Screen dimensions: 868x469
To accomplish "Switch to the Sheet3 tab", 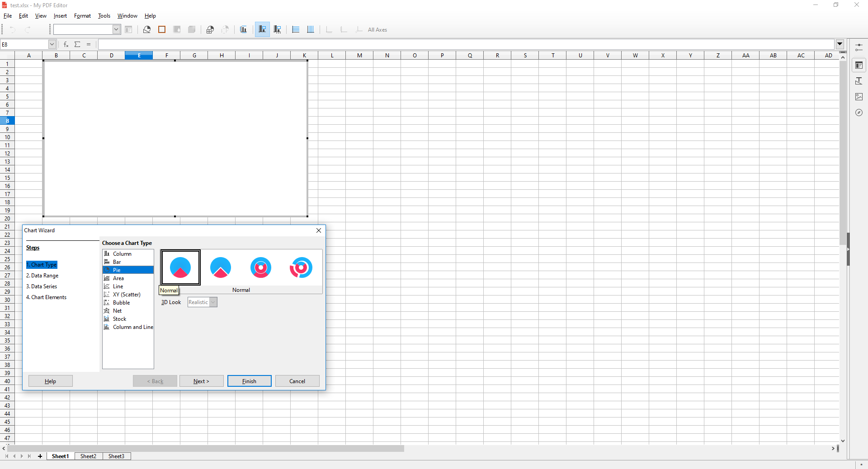I will coord(116,456).
